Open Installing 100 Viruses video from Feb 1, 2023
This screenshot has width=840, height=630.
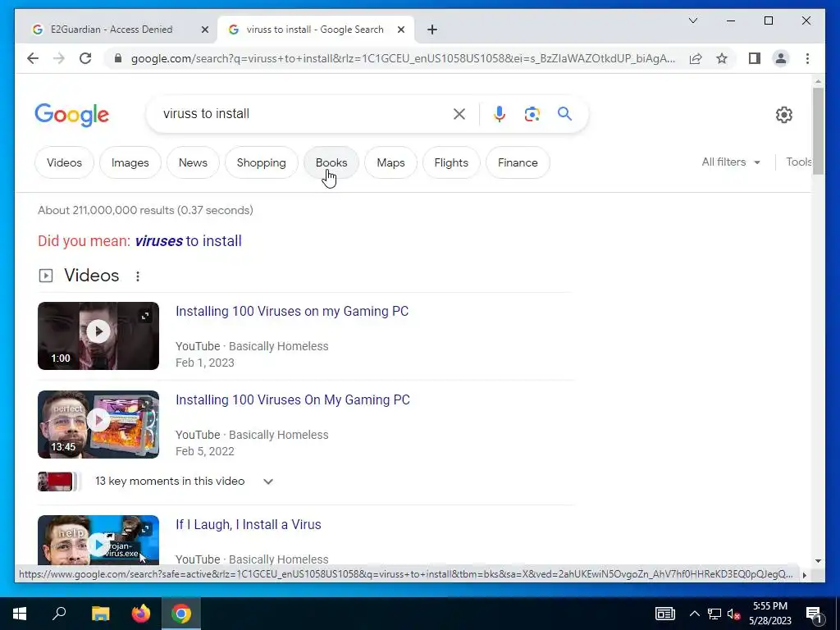(x=292, y=311)
